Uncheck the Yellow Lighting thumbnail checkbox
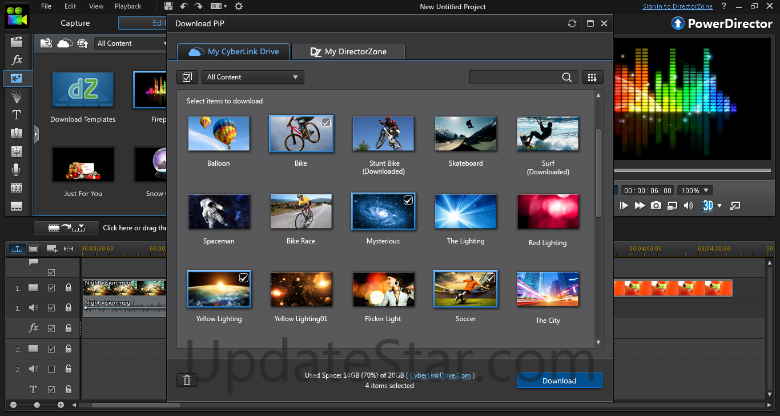 (243, 278)
